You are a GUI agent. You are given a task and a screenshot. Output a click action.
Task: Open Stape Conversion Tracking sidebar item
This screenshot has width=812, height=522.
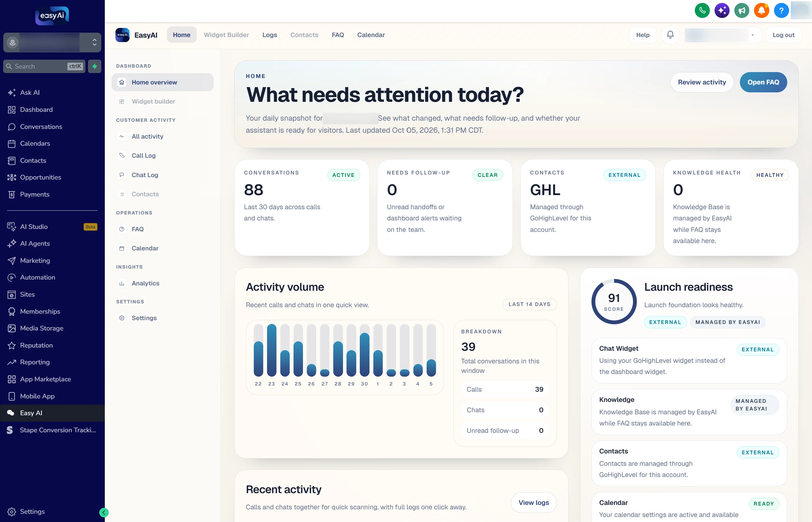coord(52,430)
